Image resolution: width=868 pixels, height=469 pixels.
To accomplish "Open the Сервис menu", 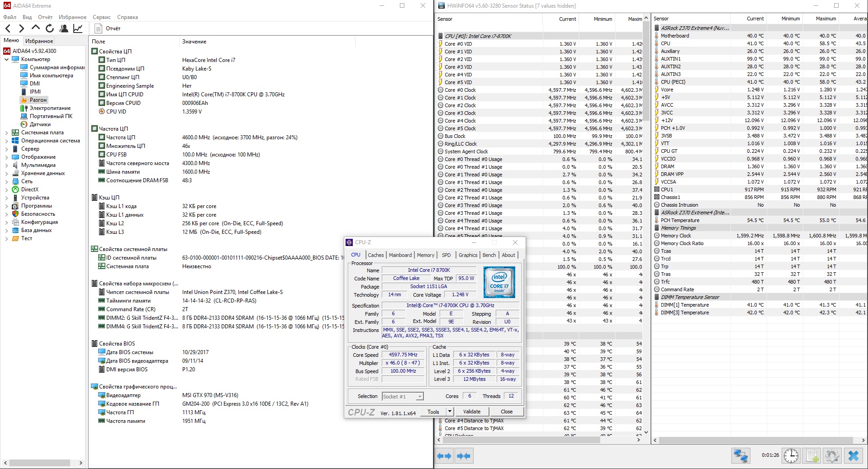I will pyautogui.click(x=102, y=17).
